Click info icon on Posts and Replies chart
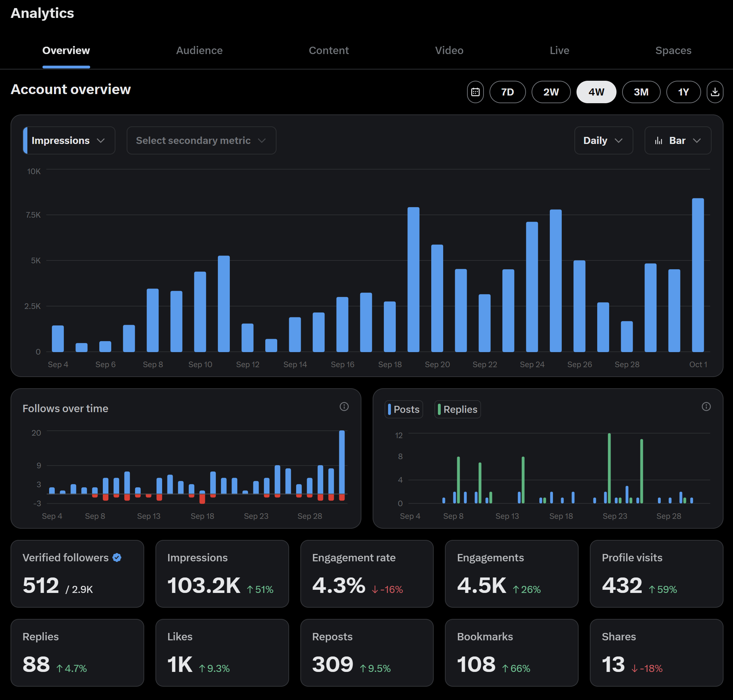Image resolution: width=733 pixels, height=700 pixels. (x=705, y=406)
